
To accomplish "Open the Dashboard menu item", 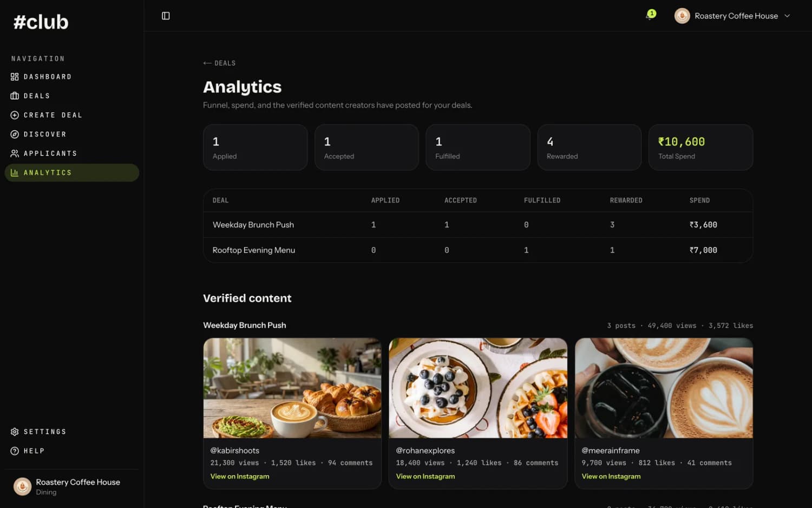I will [x=71, y=77].
